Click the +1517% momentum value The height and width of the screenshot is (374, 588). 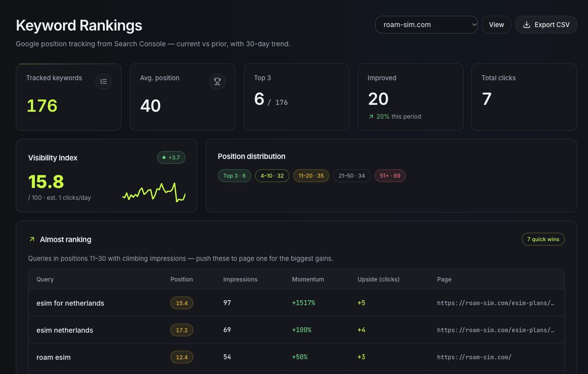click(303, 303)
